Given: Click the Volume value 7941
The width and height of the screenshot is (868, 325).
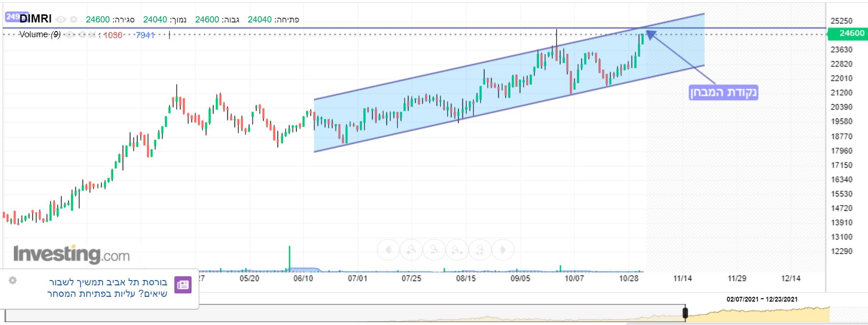Looking at the screenshot, I should (x=145, y=35).
